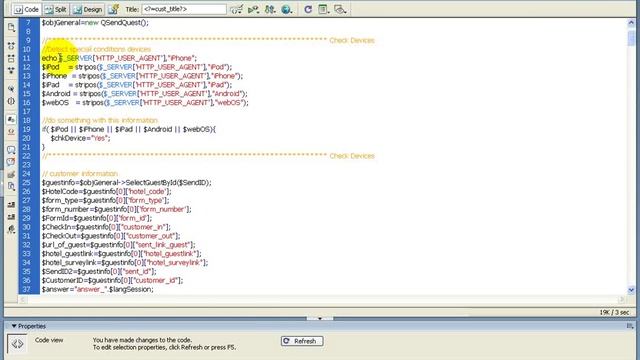640x360 pixels.
Task: Place cursor in line 11 echo statement
Action: click(119, 58)
